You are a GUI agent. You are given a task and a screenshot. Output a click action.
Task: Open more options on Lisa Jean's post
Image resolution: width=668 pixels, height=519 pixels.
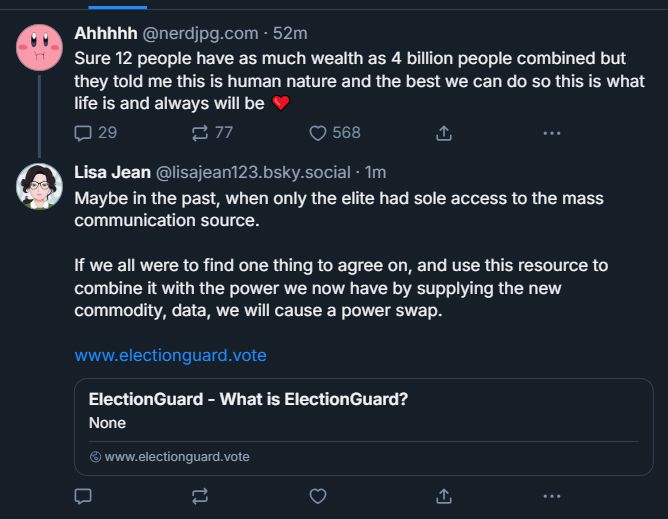(x=551, y=495)
